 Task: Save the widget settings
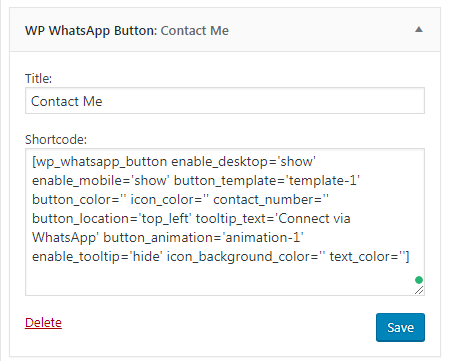point(400,327)
